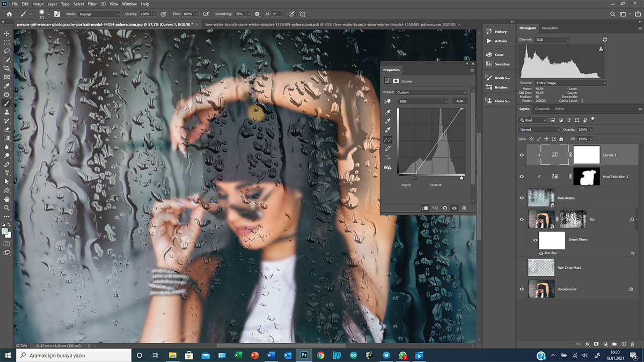The height and width of the screenshot is (362, 644).
Task: Show the Rain Drop Mask layer
Action: click(522, 268)
